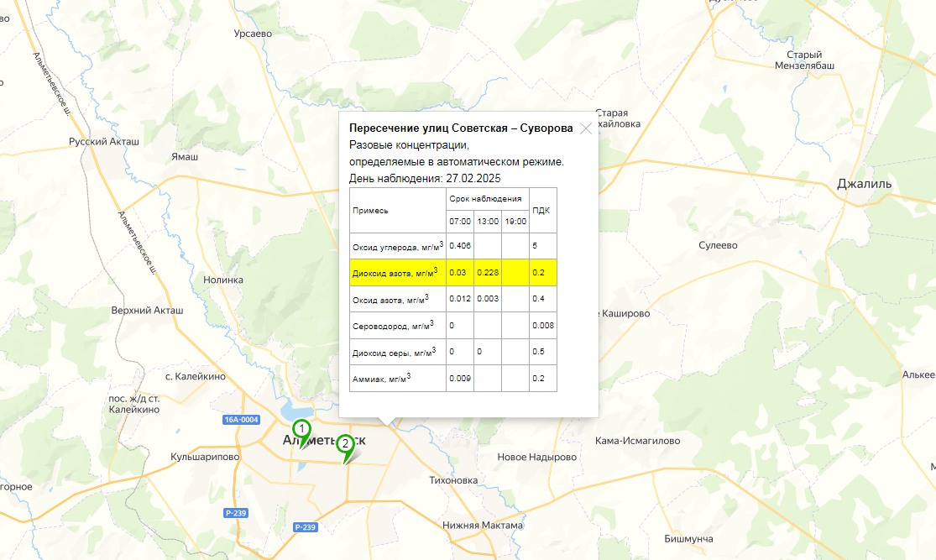Click the Кульшарипово place label
Screen dimensions: 936x560
205,458
